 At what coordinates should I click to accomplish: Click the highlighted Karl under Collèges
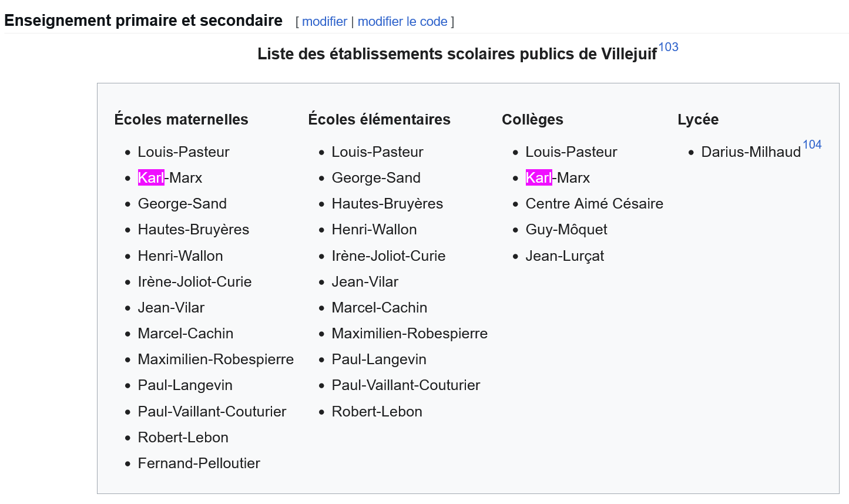click(x=539, y=177)
